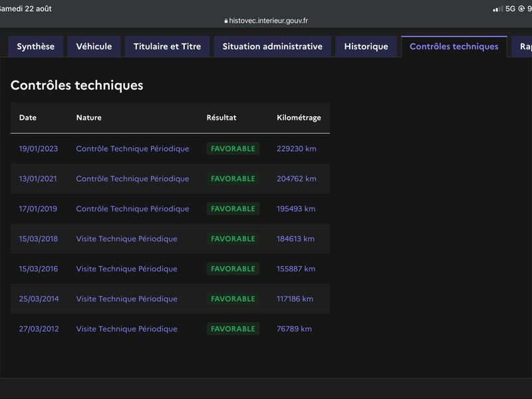This screenshot has width=532, height=399.
Task: Select the 229230 km mileage value
Action: tap(297, 148)
